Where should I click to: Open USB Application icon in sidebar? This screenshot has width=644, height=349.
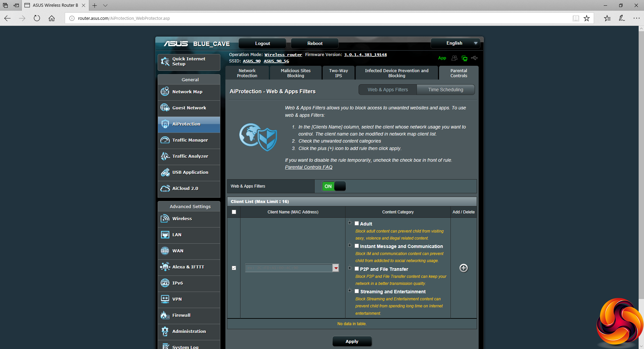(165, 172)
